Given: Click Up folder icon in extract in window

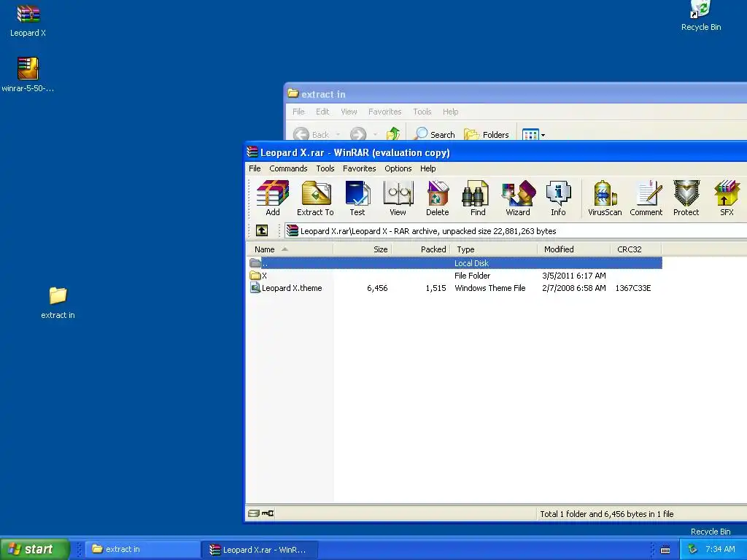Looking at the screenshot, I should point(393,134).
